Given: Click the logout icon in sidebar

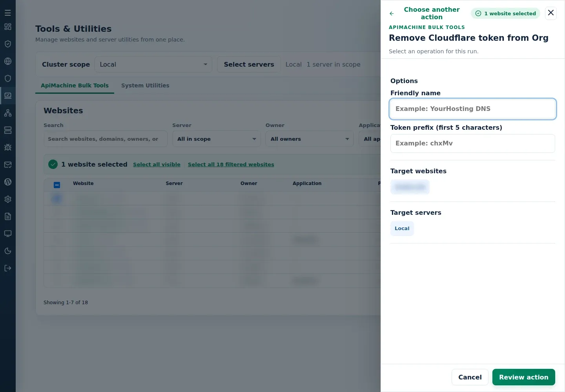Looking at the screenshot, I should pyautogui.click(x=8, y=268).
